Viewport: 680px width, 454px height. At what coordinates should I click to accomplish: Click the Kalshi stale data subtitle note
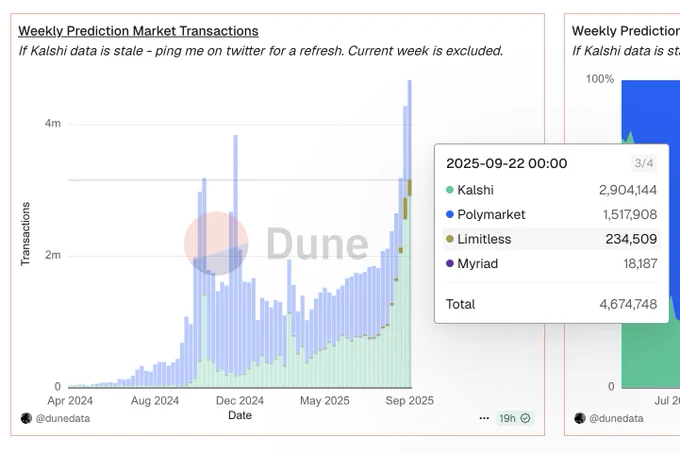coord(261,51)
